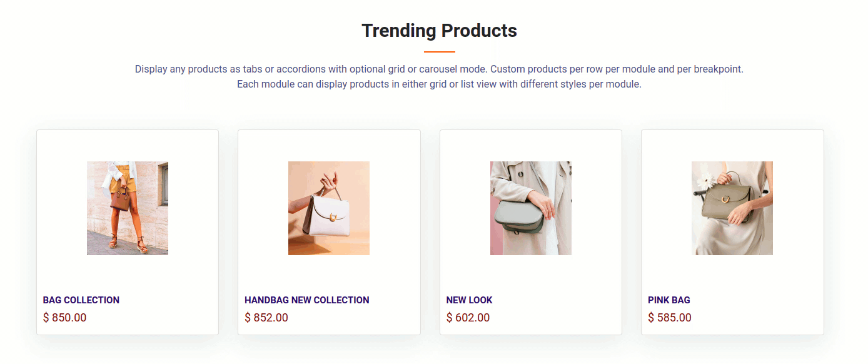This screenshot has width=868, height=364.
Task: Click the white handbag held in hand
Action: (329, 215)
